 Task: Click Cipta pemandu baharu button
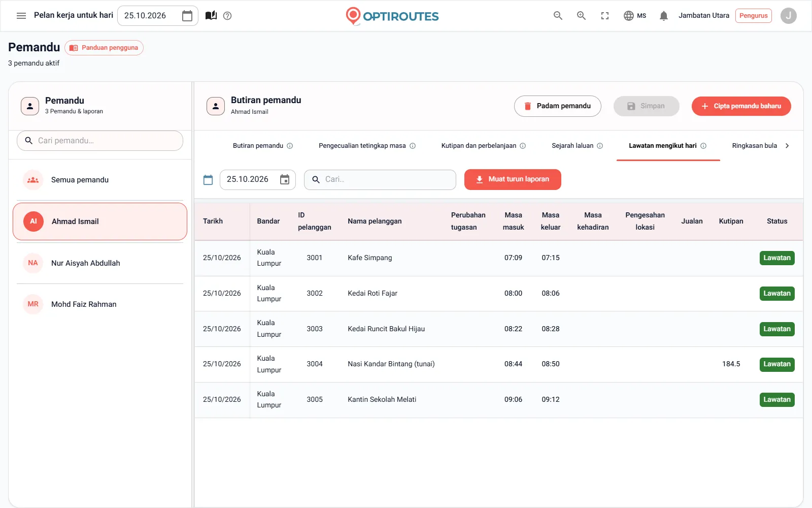click(x=741, y=106)
